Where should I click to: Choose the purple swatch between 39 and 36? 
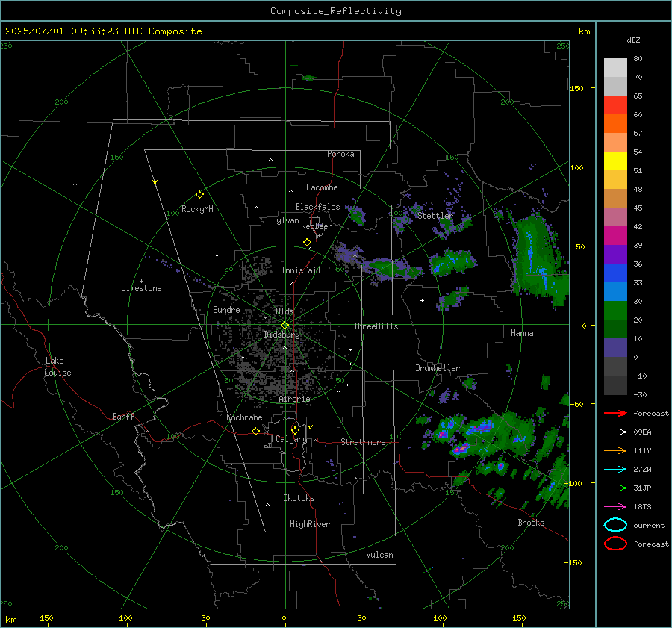click(x=615, y=255)
